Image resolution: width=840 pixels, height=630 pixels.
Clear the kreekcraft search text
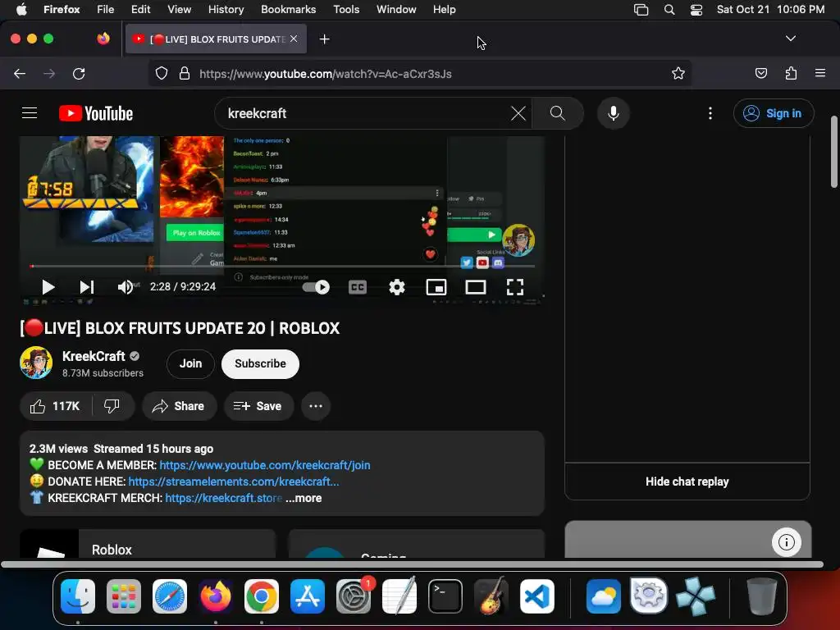[518, 113]
